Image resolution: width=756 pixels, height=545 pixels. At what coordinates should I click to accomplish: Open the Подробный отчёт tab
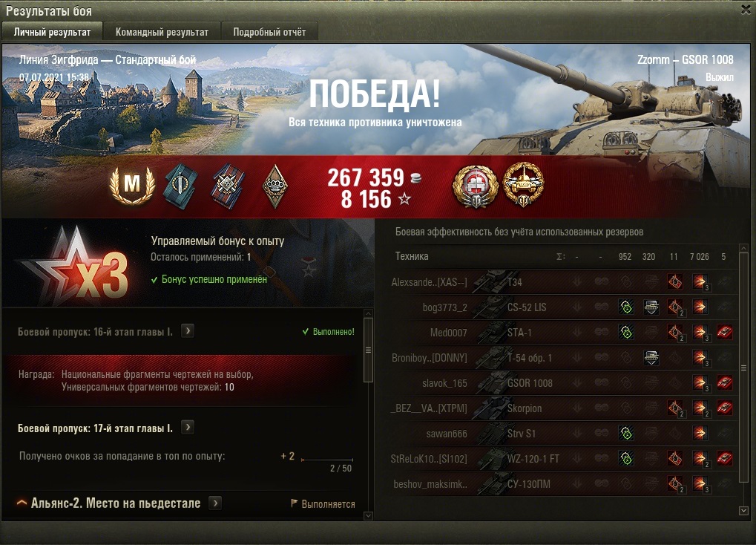tap(269, 32)
